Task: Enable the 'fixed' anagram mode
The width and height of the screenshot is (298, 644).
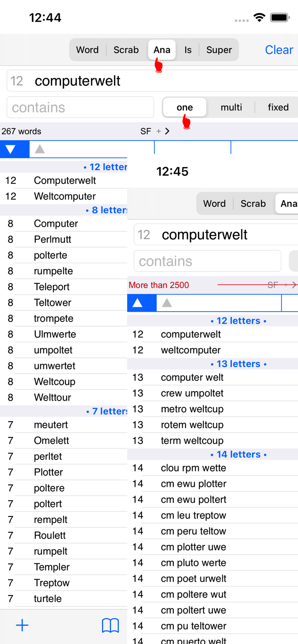Action: click(x=278, y=107)
